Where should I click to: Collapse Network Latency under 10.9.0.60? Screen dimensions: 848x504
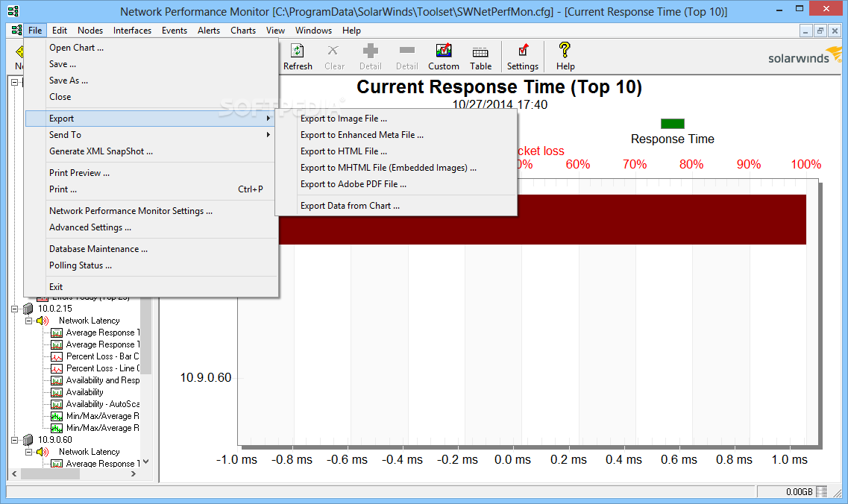pos(28,452)
